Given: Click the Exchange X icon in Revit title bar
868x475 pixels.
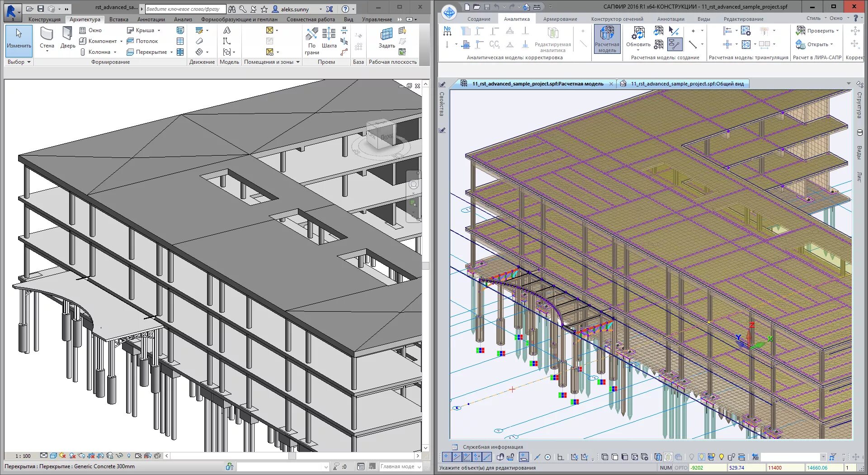Looking at the screenshot, I should pos(330,9).
